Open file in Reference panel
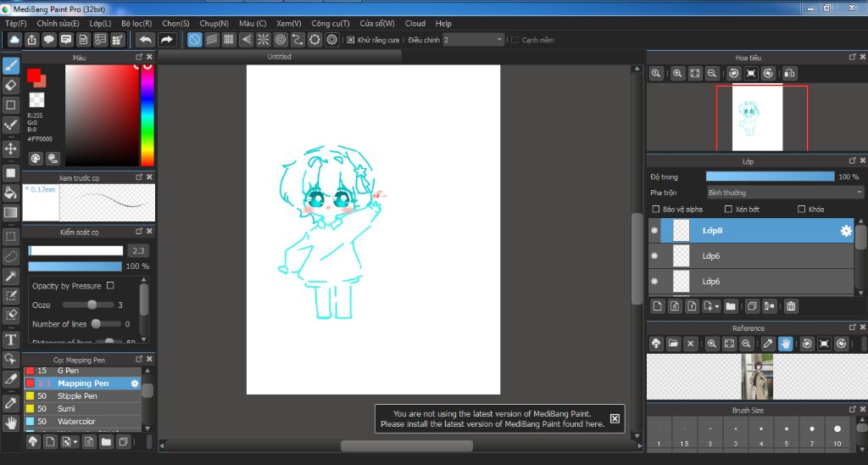 point(673,344)
